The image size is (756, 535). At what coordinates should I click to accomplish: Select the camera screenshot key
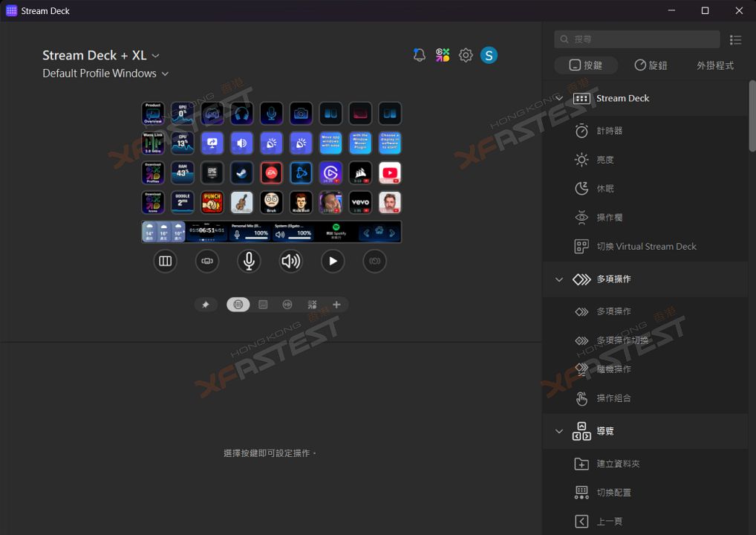(x=301, y=114)
